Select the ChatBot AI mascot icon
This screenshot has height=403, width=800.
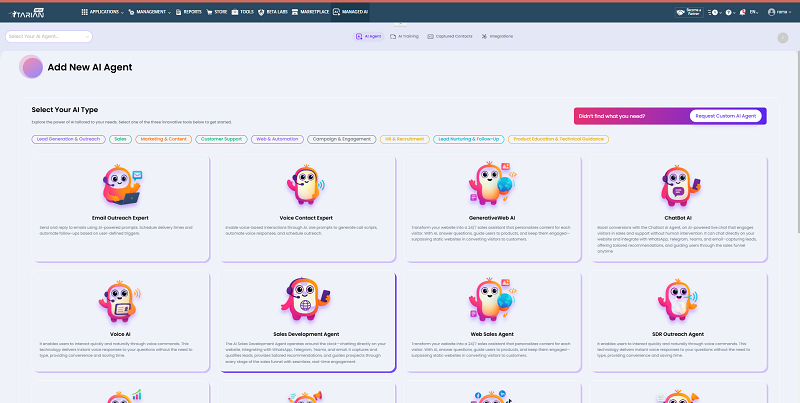(679, 186)
